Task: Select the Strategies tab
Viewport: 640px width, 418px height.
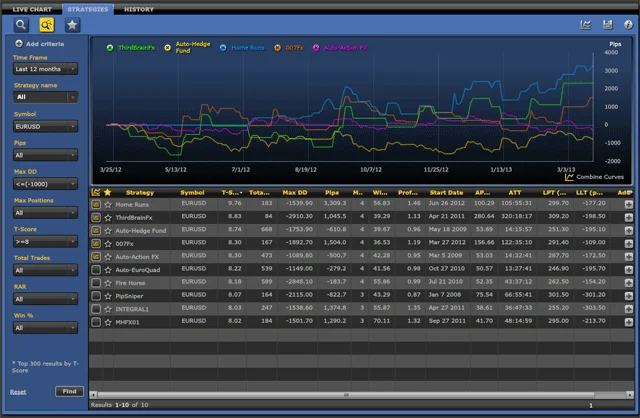Action: tap(88, 9)
